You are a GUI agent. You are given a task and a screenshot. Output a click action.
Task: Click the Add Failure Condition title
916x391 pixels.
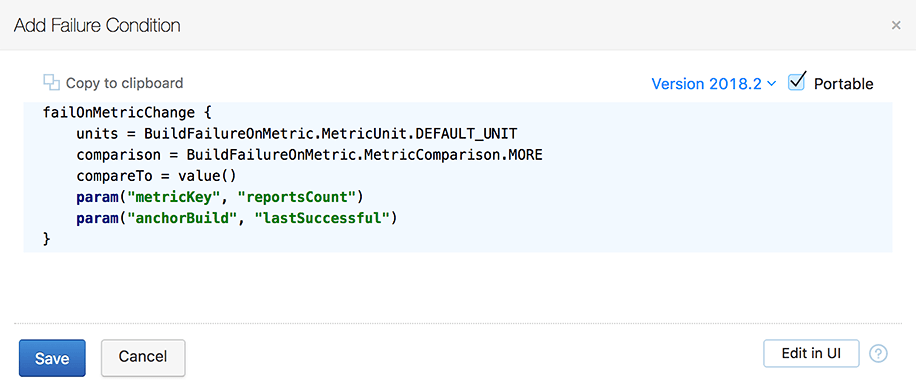click(x=97, y=25)
